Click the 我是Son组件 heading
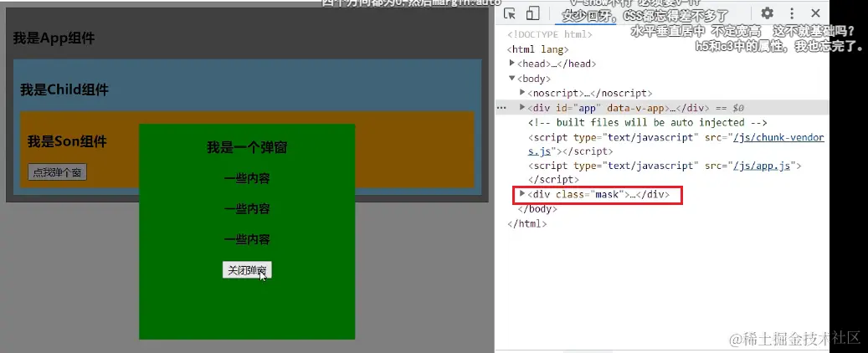The height and width of the screenshot is (353, 868). pos(67,141)
